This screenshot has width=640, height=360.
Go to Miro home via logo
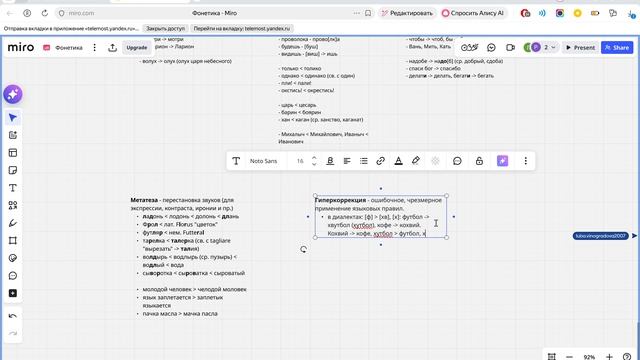click(x=21, y=47)
